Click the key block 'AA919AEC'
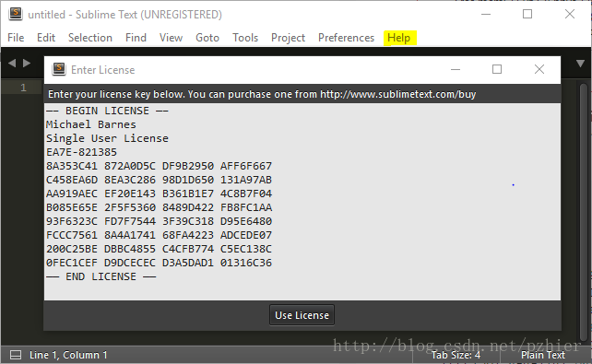Screen dimensions: 592x364 point(72,194)
